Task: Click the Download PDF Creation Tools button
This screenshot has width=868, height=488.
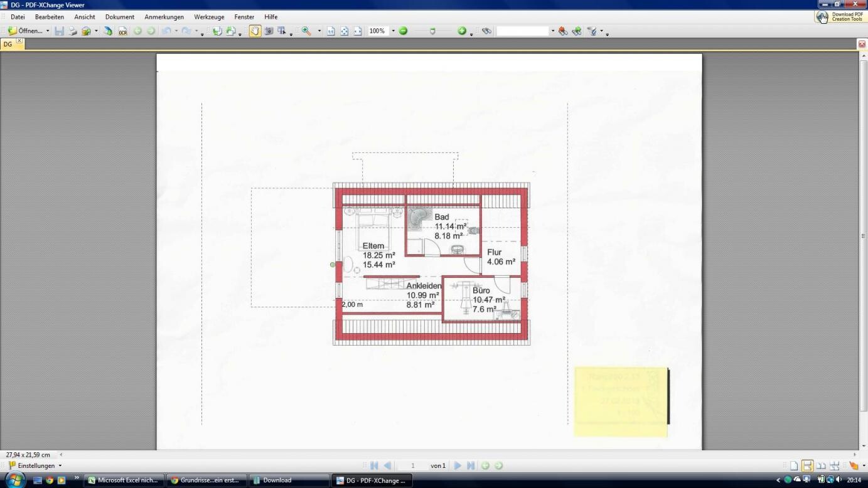Action: point(840,17)
